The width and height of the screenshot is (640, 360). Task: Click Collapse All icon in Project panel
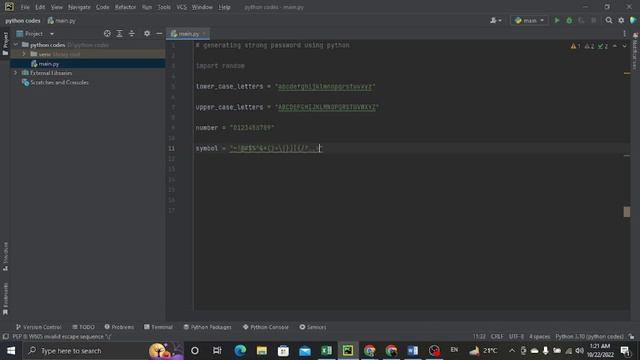point(131,33)
